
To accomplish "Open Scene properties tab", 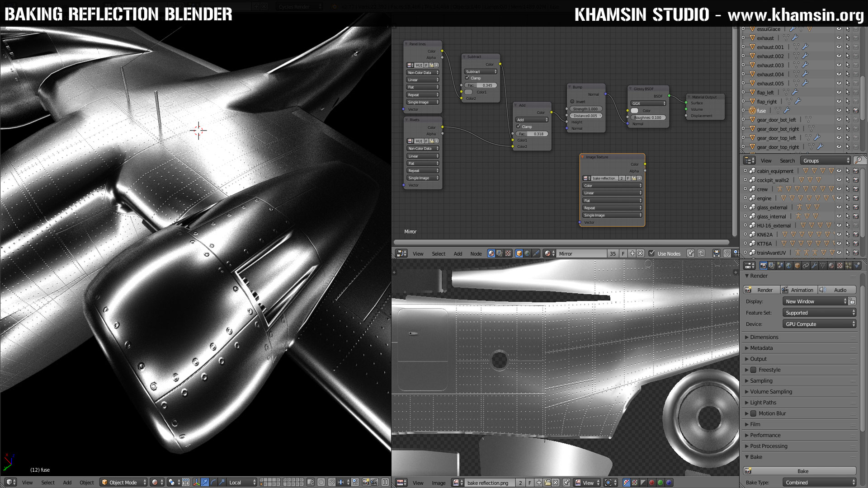I will pyautogui.click(x=780, y=266).
